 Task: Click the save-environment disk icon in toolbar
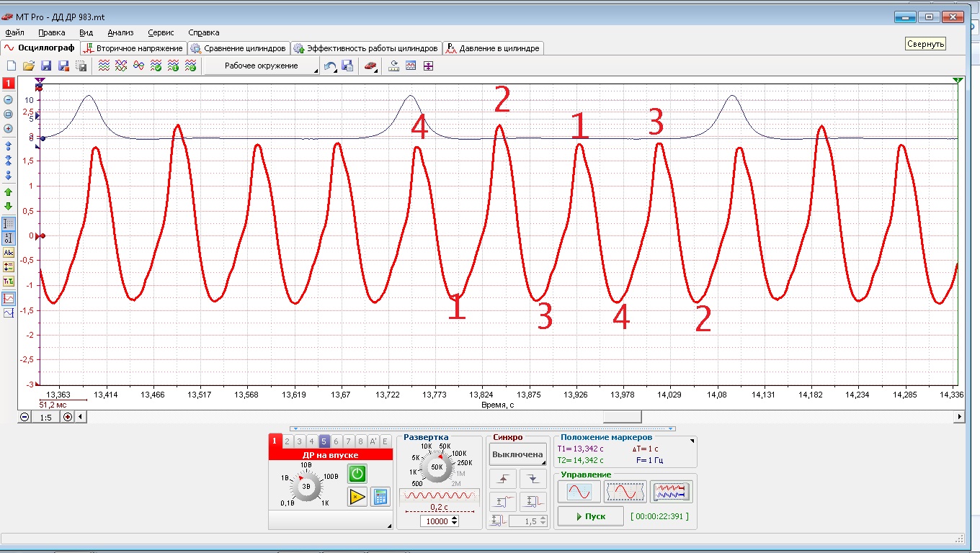[x=347, y=66]
